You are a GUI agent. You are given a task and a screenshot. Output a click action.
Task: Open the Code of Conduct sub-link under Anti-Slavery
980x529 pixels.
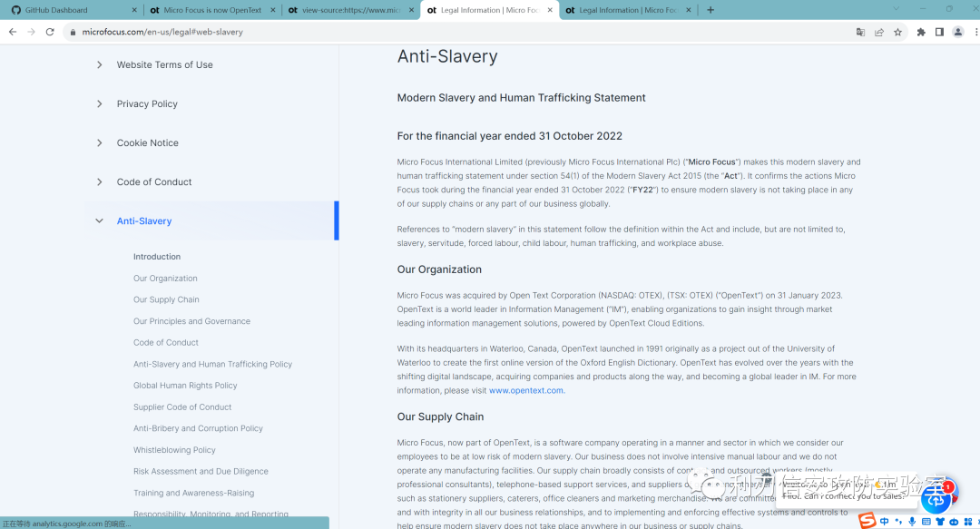pos(166,343)
